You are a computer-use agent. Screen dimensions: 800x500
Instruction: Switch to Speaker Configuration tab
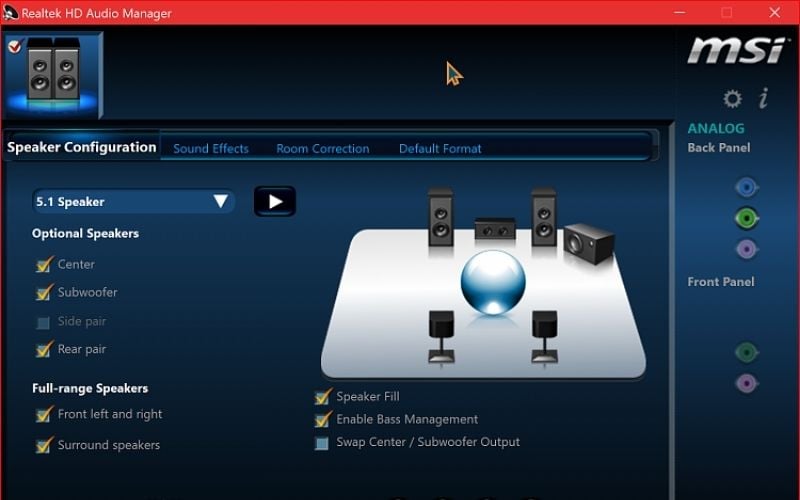coord(82,147)
